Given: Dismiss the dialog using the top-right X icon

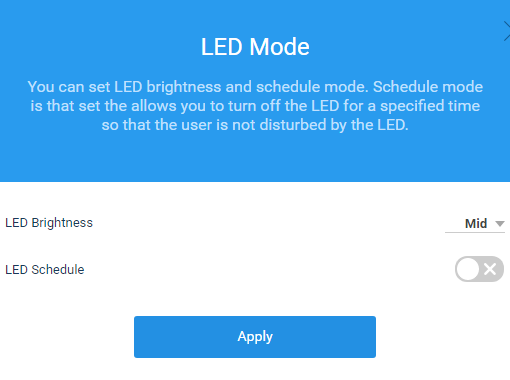Looking at the screenshot, I should (507, 31).
